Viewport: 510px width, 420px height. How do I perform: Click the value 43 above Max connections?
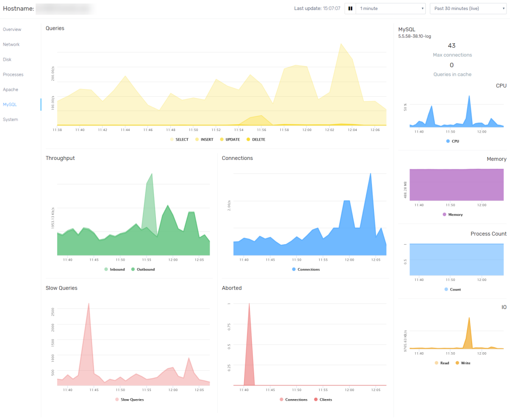(452, 45)
